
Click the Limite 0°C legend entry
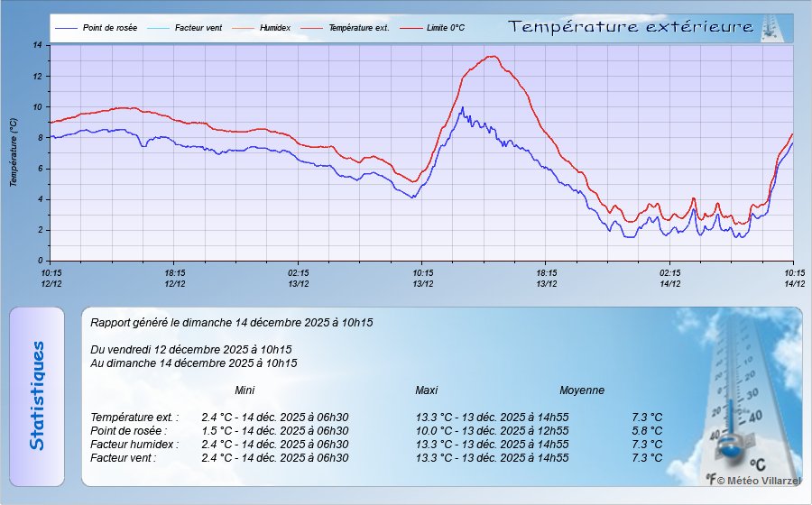pyautogui.click(x=445, y=28)
